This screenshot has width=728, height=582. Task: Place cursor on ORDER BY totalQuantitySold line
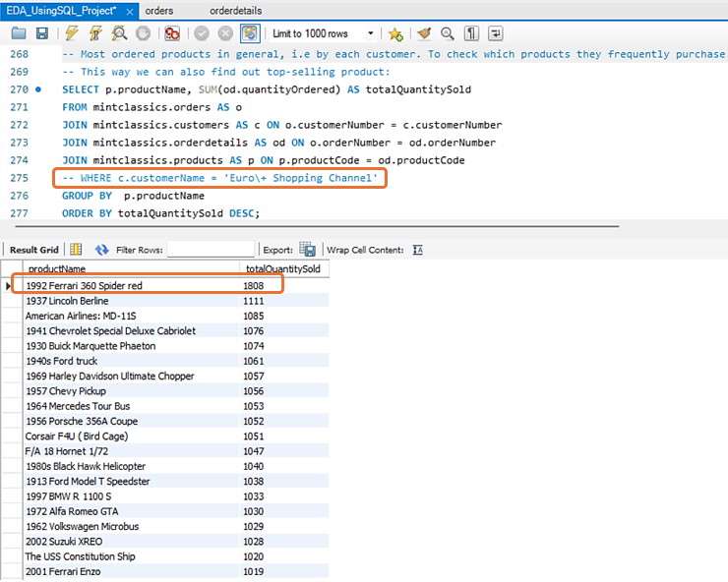[x=161, y=213]
